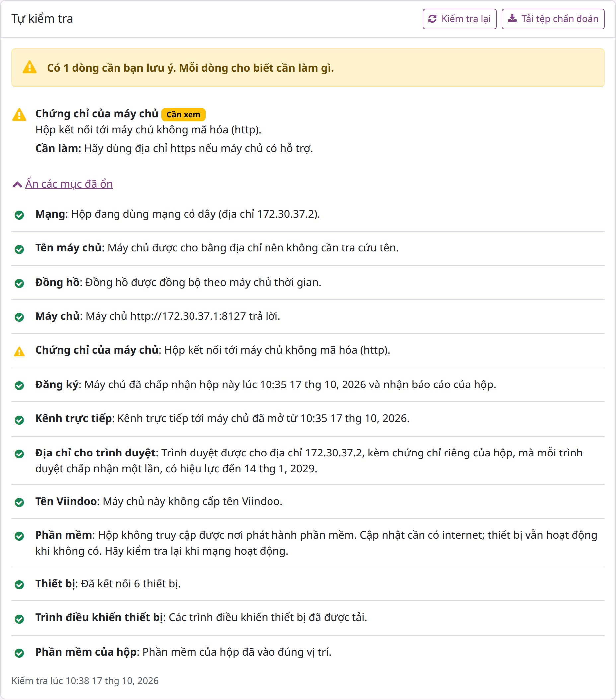Click the warning icon beside the Cần xem badge heading
The height and width of the screenshot is (700, 616).
(19, 115)
